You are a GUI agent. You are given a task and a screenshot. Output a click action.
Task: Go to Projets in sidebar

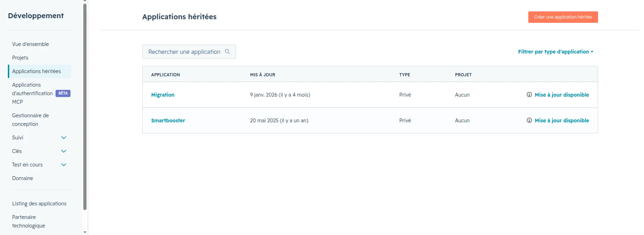tap(20, 58)
